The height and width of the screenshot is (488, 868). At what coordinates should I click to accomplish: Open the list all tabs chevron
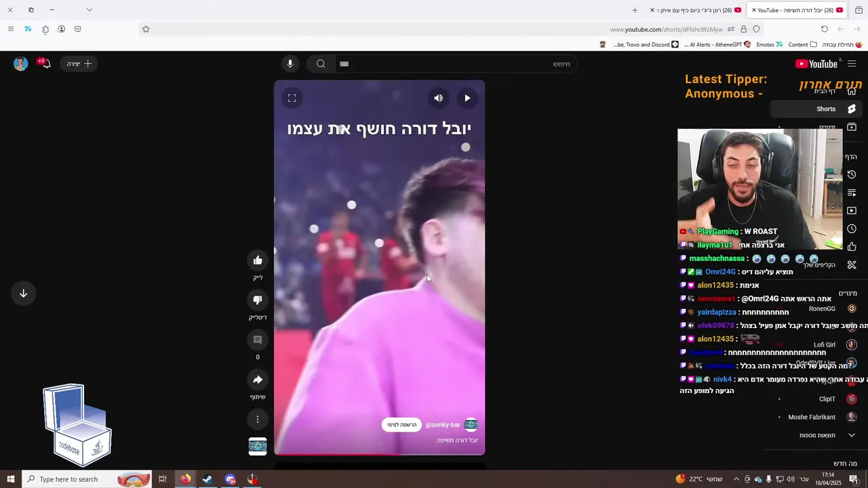pyautogui.click(x=90, y=10)
